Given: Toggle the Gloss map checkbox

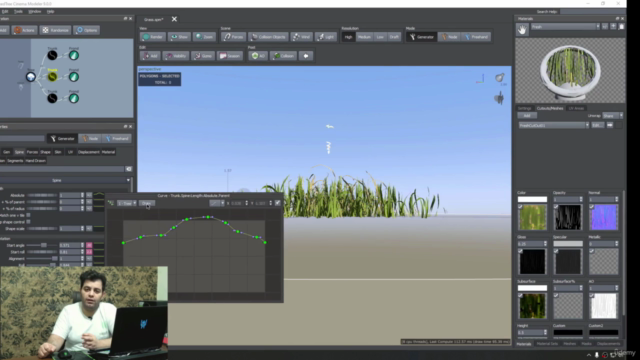Looking at the screenshot, I should [520, 251].
